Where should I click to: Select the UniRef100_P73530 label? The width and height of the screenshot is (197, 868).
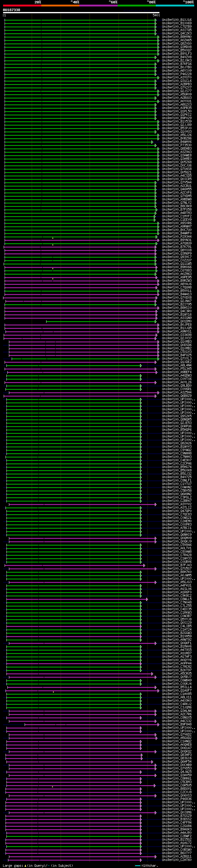click(x=177, y=145)
